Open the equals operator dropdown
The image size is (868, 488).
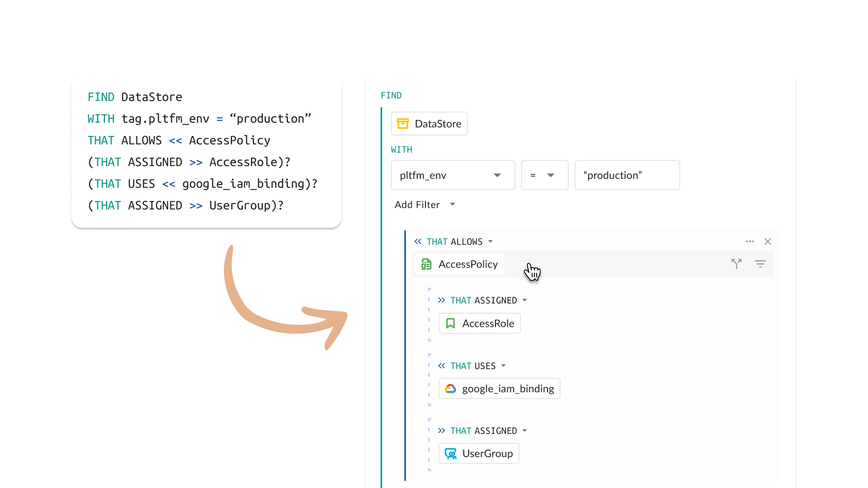coord(544,175)
